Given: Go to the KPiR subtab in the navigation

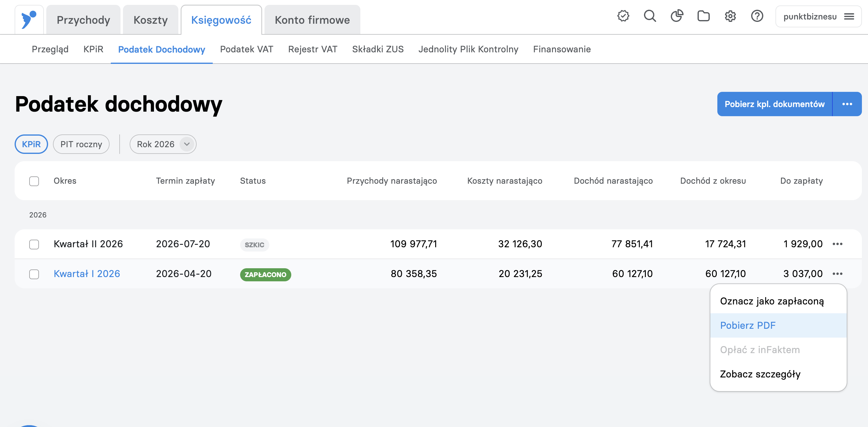Looking at the screenshot, I should coord(93,49).
